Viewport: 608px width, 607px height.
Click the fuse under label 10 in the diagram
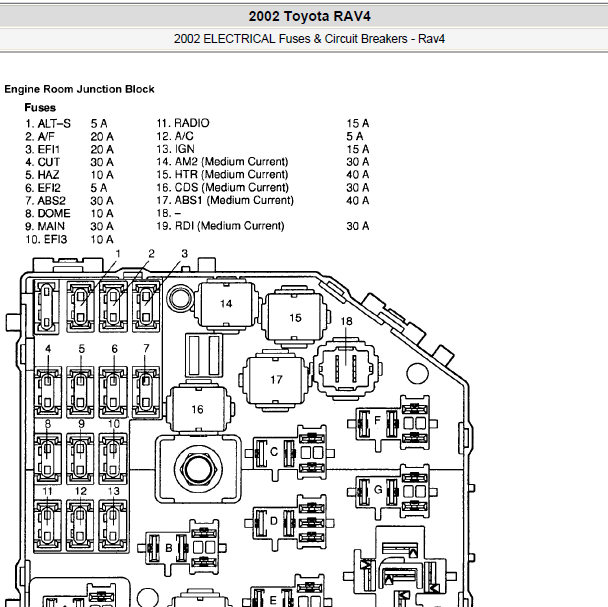coord(113,459)
